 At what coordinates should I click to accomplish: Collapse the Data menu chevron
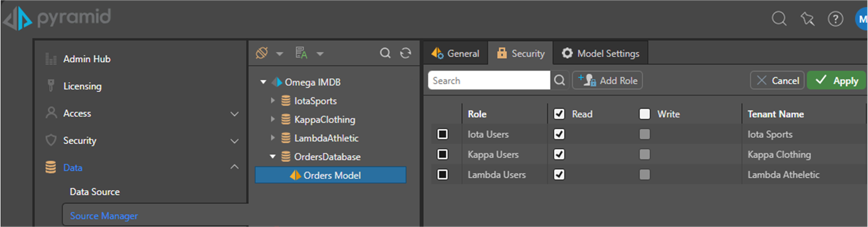(235, 167)
